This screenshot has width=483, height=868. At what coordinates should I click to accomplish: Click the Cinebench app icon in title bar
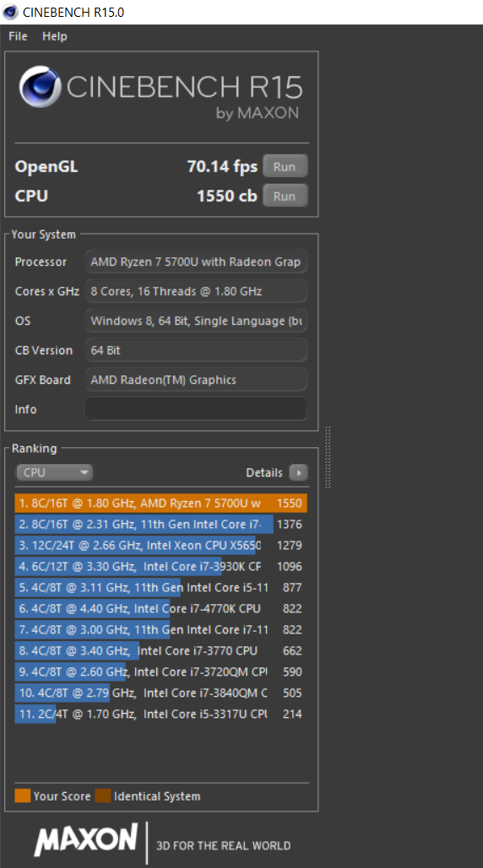tap(10, 12)
